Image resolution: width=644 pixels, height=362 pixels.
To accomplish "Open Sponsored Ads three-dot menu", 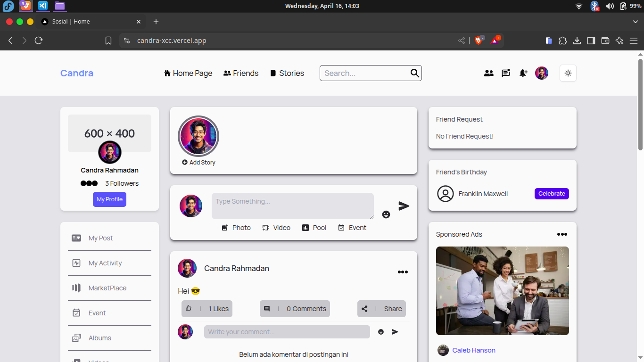I will (562, 234).
